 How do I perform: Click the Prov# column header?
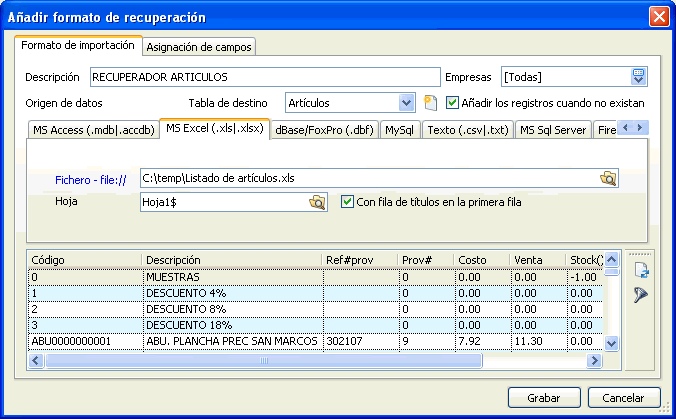(426, 260)
